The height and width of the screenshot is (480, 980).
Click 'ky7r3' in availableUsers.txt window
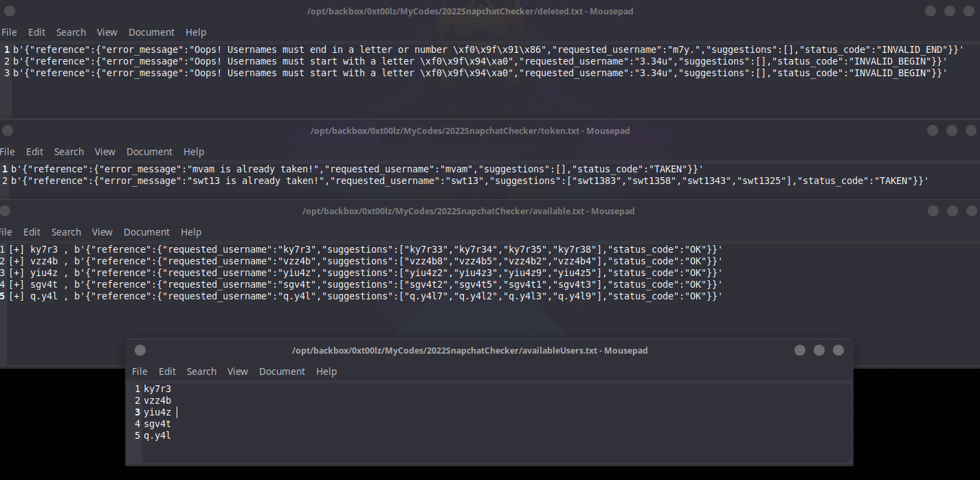(x=157, y=389)
